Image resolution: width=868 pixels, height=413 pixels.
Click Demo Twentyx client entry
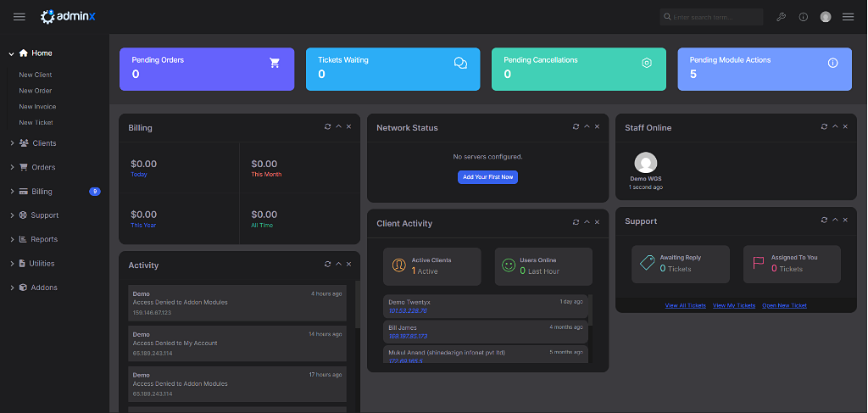pyautogui.click(x=484, y=306)
